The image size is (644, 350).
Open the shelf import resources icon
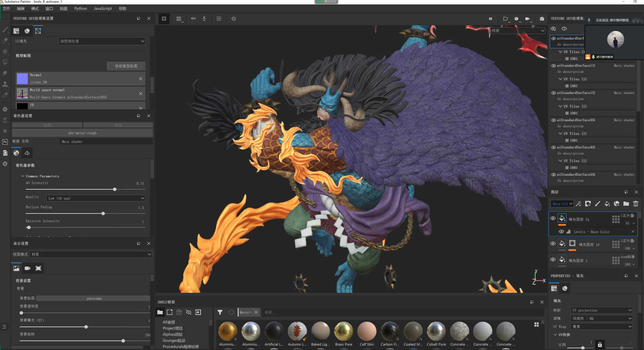198,312
